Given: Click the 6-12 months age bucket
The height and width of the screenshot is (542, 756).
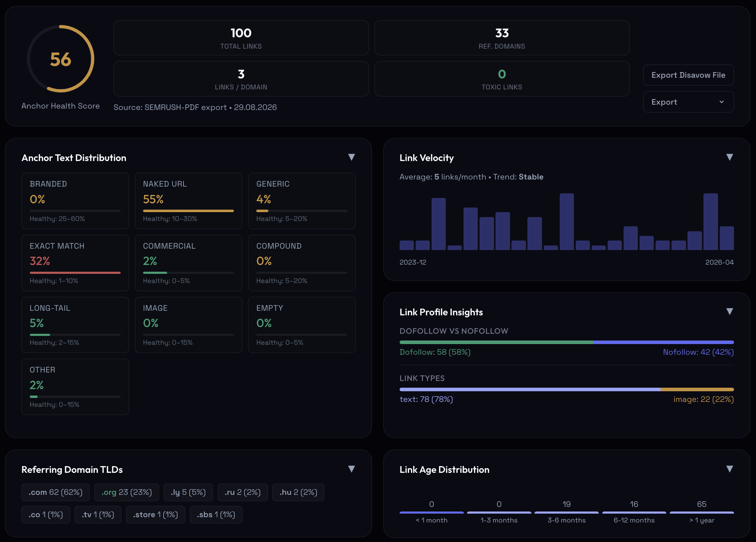Looking at the screenshot, I should [634, 512].
